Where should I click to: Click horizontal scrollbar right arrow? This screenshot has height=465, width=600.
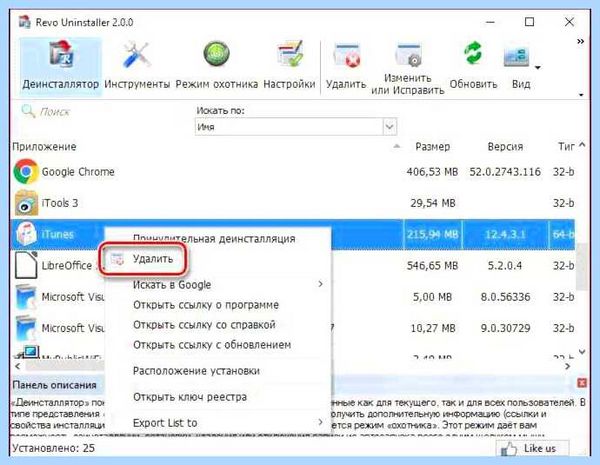coord(567,366)
